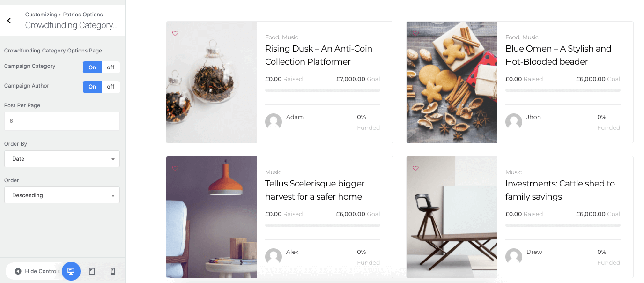The height and width of the screenshot is (283, 644).
Task: Set Campaign Category to On
Action: pos(92,67)
